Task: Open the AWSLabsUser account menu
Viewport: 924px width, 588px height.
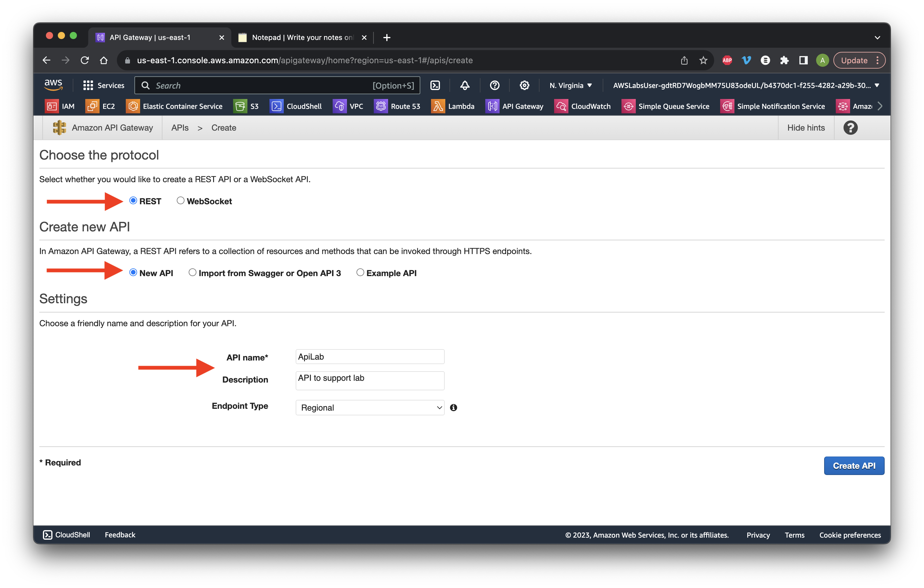Action: point(746,85)
